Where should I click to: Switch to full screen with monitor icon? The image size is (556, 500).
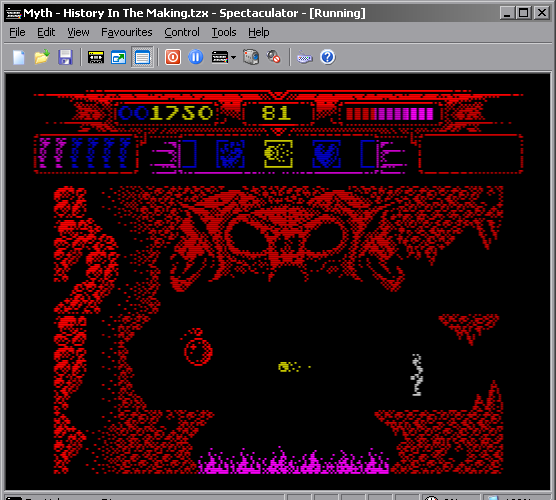[x=118, y=57]
